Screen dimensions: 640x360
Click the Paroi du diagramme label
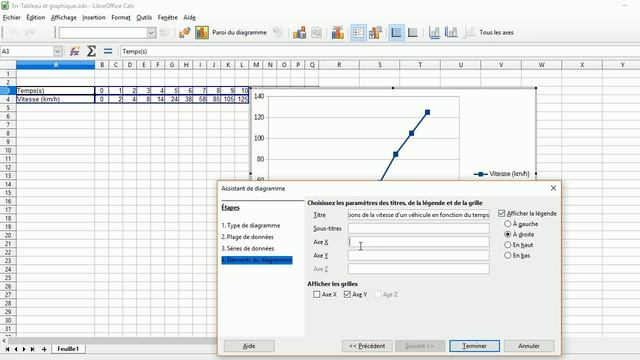[x=239, y=32]
